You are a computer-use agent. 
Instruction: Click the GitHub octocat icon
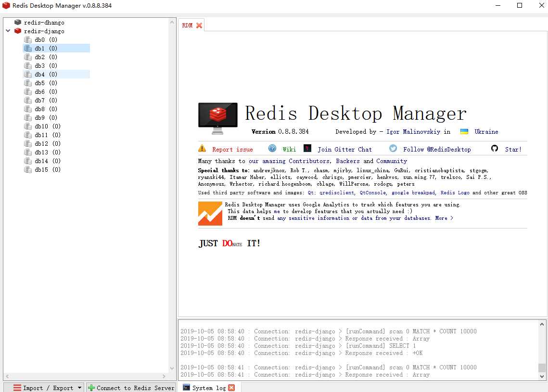(495, 148)
